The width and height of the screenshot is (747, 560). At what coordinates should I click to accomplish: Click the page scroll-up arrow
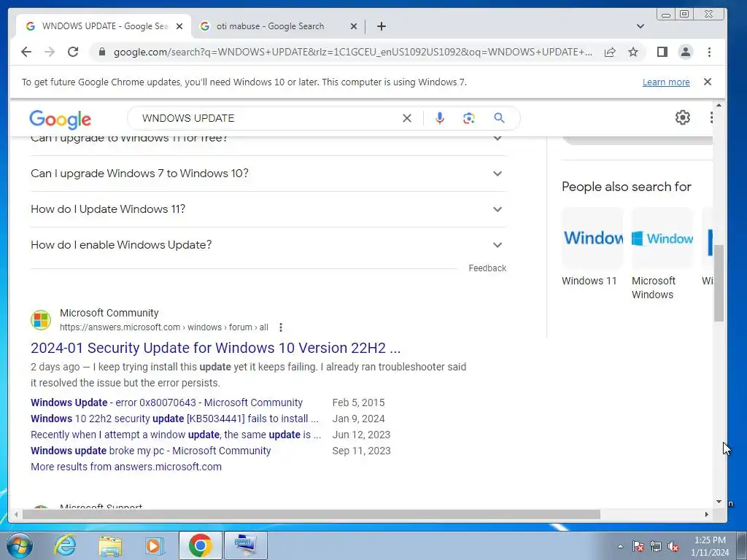pyautogui.click(x=719, y=105)
